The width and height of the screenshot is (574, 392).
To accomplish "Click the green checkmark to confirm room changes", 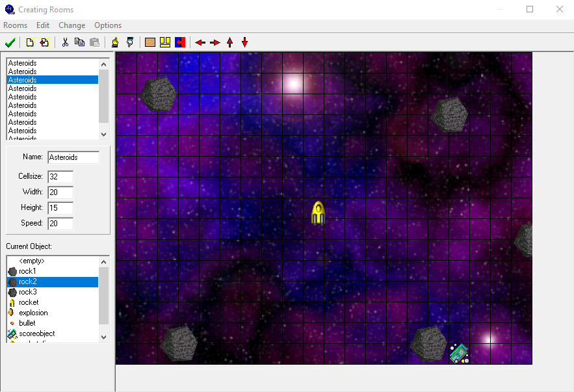I will coord(10,42).
